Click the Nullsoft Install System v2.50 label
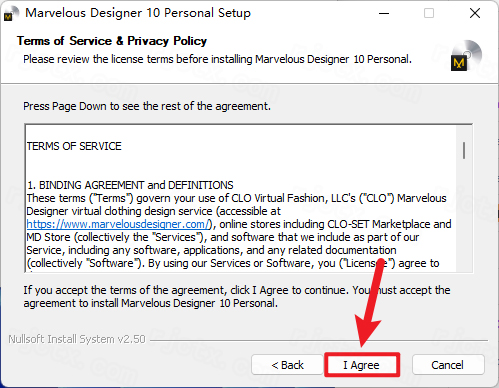Screen dimensions: 499x388 (x=77, y=339)
